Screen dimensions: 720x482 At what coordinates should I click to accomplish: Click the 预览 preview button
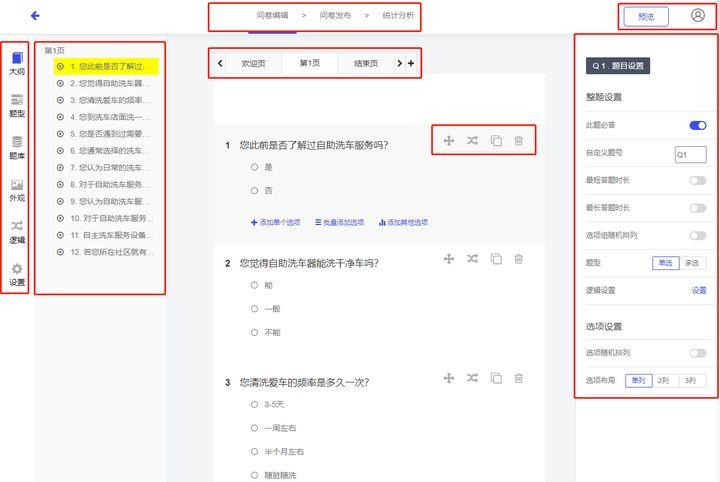(646, 17)
